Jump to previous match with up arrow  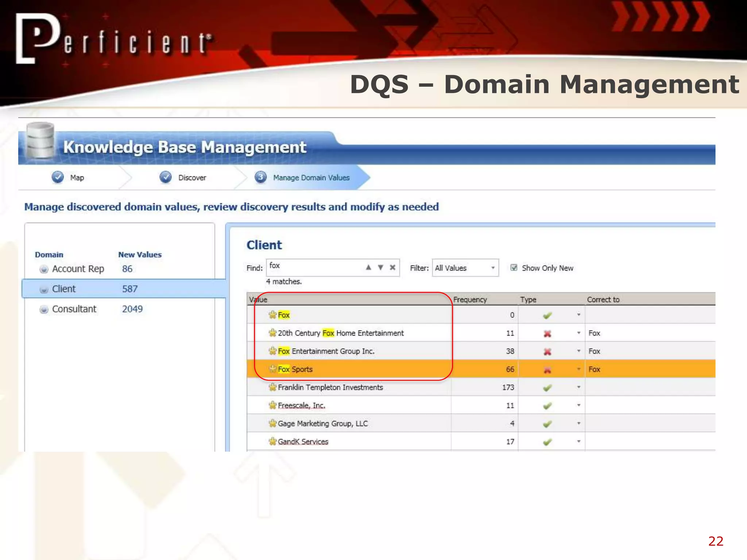point(368,267)
